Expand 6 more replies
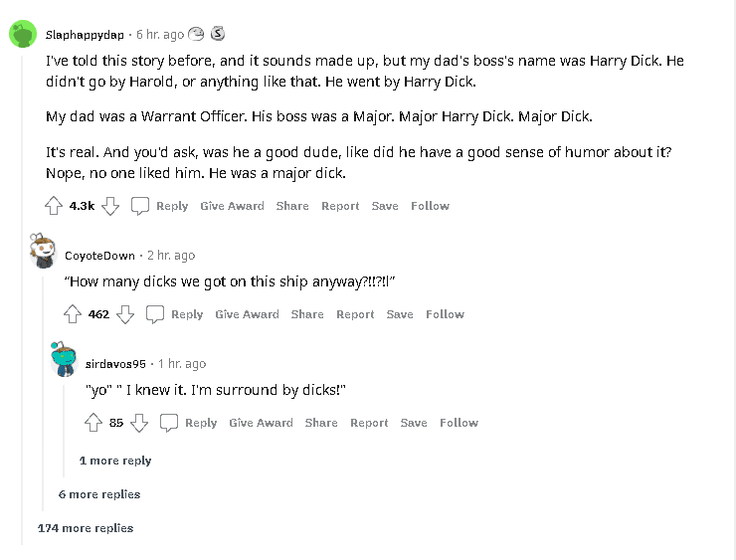The width and height of the screenshot is (736, 560). [99, 494]
